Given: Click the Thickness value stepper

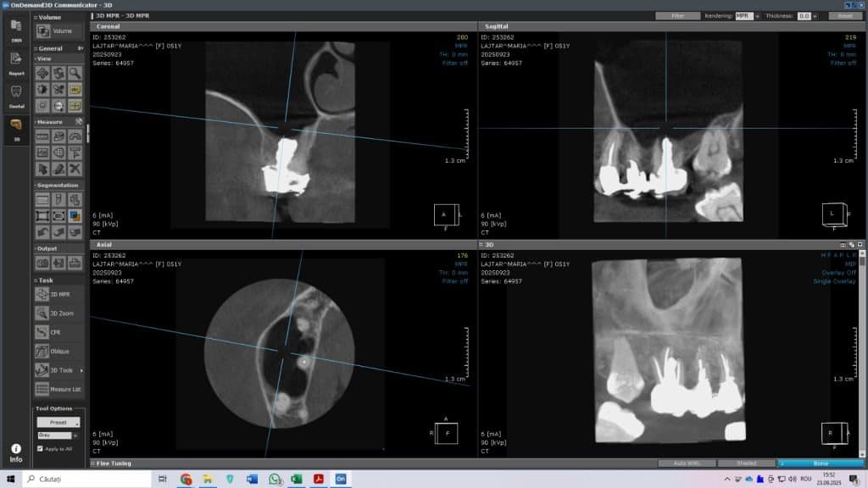Looking at the screenshot, I should (x=815, y=15).
